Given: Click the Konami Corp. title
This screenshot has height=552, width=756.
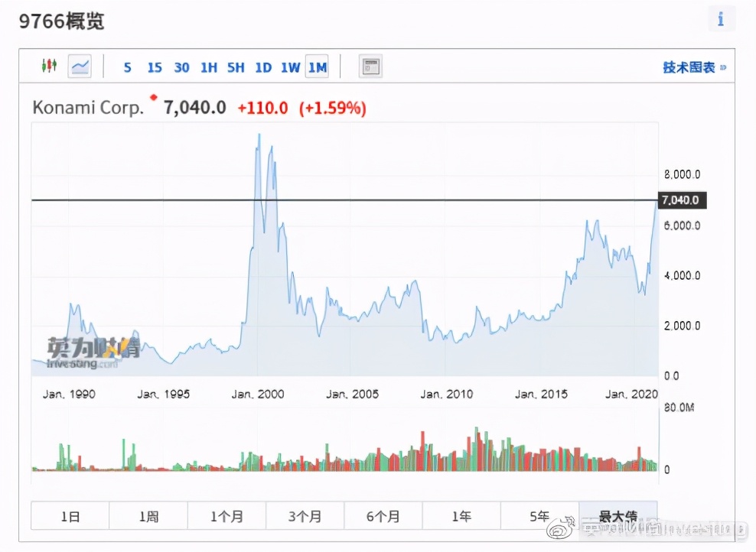Looking at the screenshot, I should tap(88, 107).
